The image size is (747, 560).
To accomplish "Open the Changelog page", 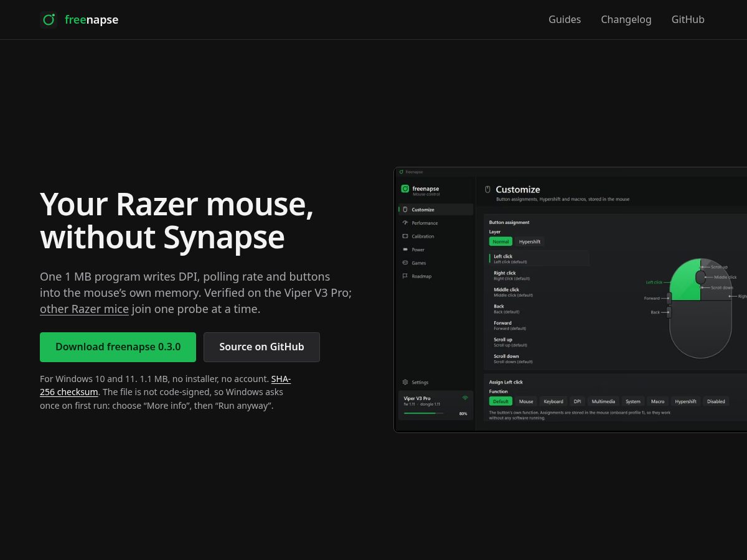I will (x=626, y=20).
